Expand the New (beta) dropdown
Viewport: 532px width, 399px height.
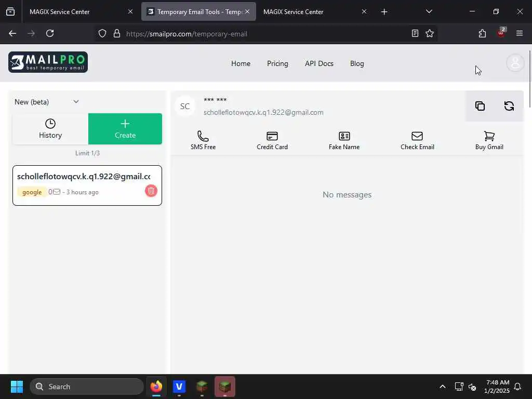point(46,102)
